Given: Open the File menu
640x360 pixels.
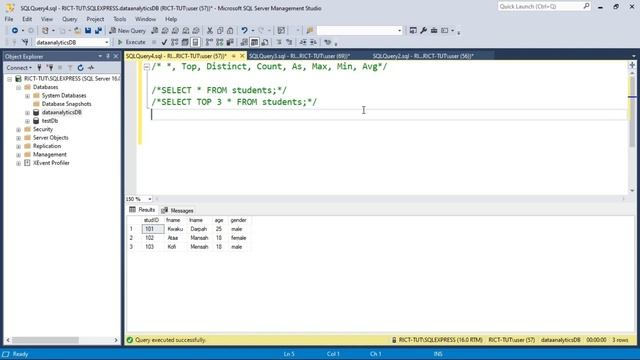Looking at the screenshot, I should pyautogui.click(x=9, y=19).
